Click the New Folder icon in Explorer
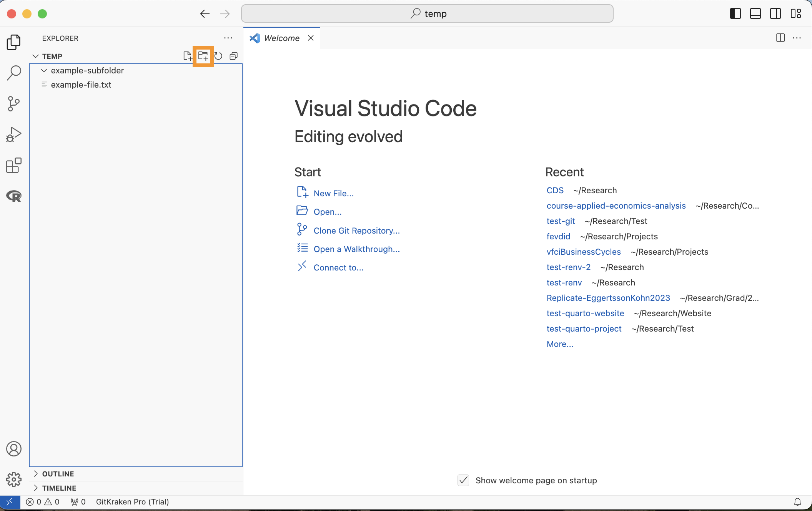This screenshot has width=812, height=511. click(x=203, y=56)
